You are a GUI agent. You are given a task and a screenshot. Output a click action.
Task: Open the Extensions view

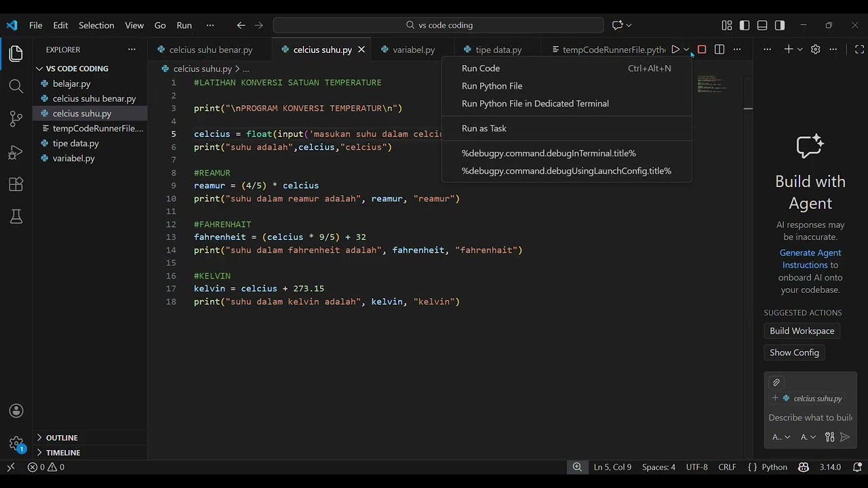16,184
